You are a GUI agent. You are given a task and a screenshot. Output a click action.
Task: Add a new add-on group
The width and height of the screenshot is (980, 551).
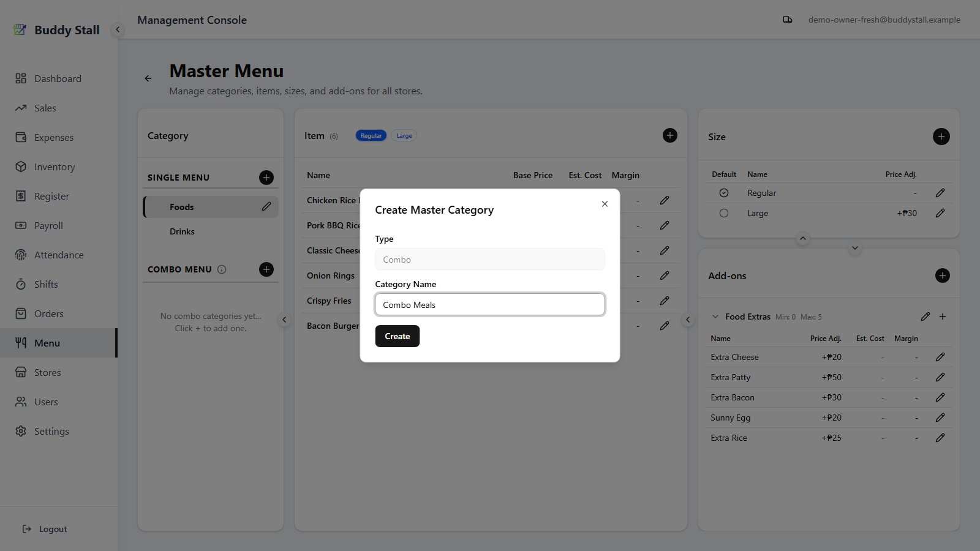(x=943, y=275)
